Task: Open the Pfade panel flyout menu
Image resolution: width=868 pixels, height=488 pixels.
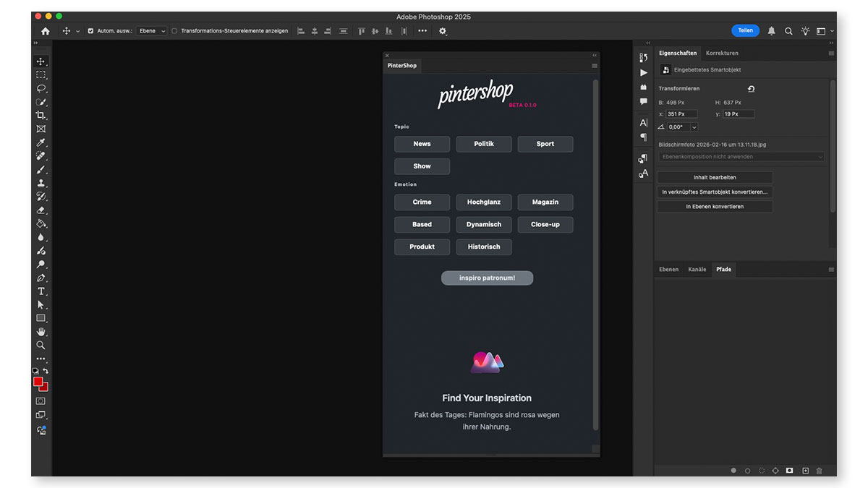Action: pyautogui.click(x=831, y=270)
